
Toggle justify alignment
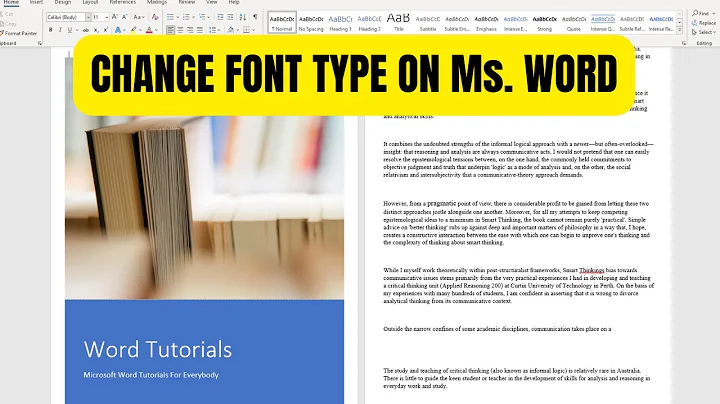click(x=200, y=30)
